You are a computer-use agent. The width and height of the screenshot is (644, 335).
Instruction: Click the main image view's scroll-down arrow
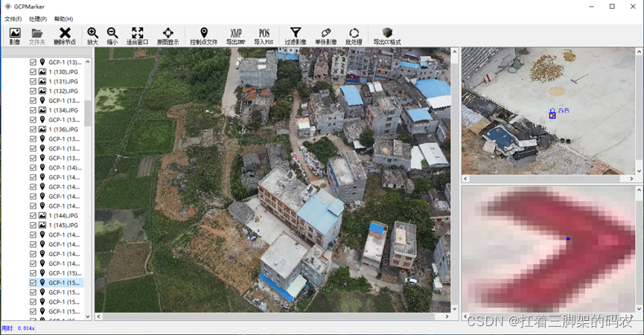(455, 309)
